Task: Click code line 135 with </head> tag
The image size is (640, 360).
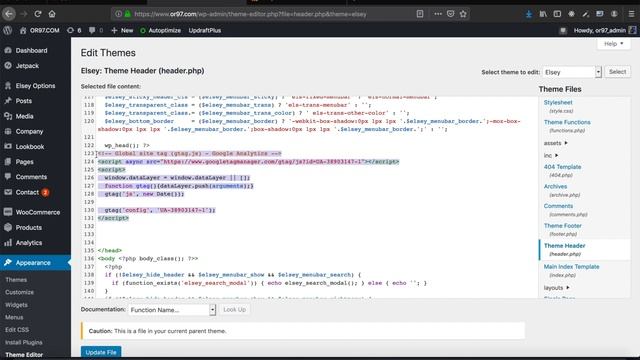Action: 110,251
